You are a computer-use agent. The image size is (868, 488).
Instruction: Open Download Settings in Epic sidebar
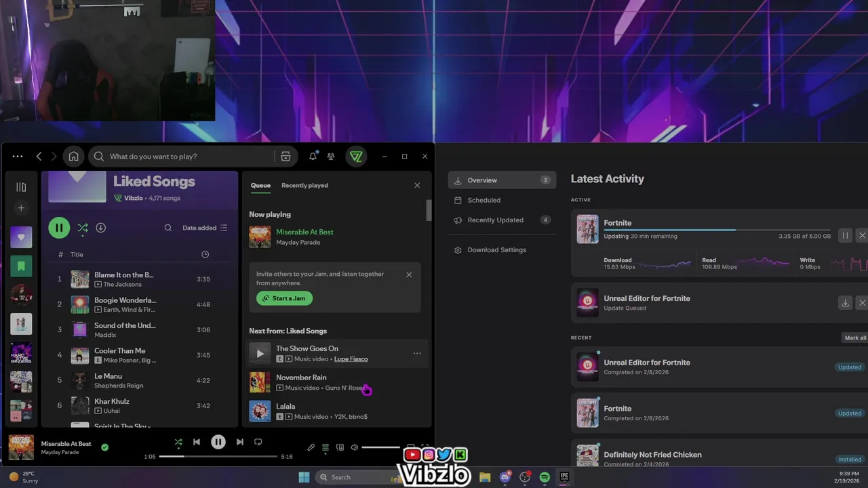pyautogui.click(x=502, y=250)
